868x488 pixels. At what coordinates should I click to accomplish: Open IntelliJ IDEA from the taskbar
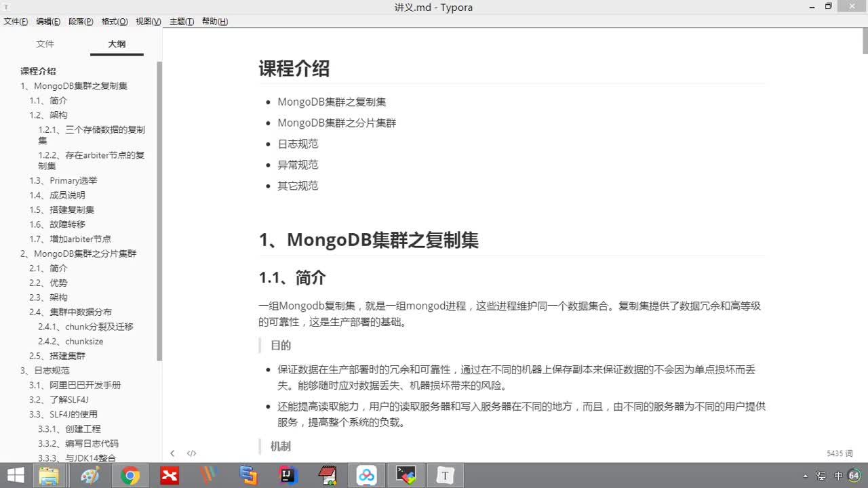288,476
